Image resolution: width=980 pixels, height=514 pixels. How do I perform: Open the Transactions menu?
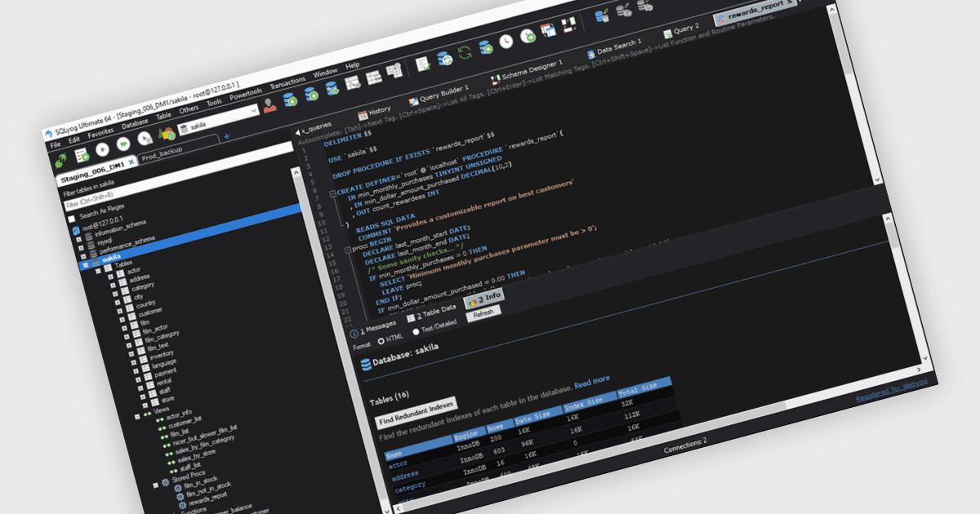[x=287, y=84]
